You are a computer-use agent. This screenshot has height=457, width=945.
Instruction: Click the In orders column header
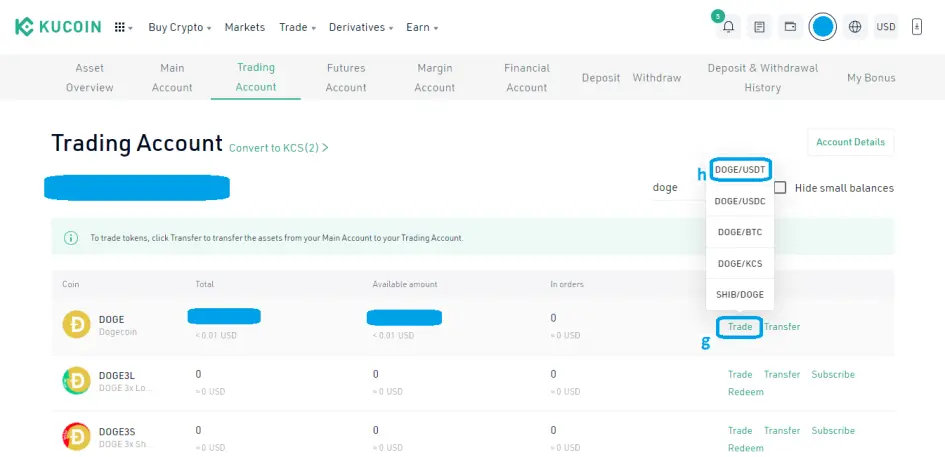point(567,284)
